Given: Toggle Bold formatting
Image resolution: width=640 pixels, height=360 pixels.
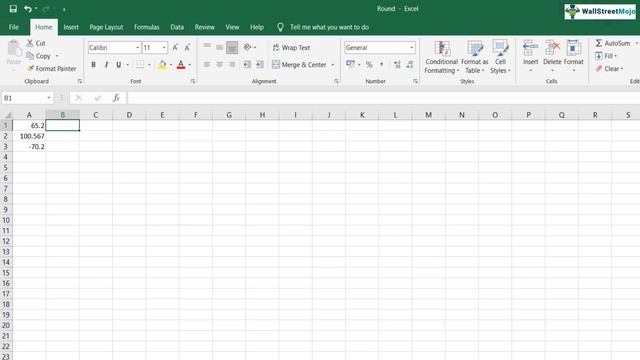Looking at the screenshot, I should 93,64.
